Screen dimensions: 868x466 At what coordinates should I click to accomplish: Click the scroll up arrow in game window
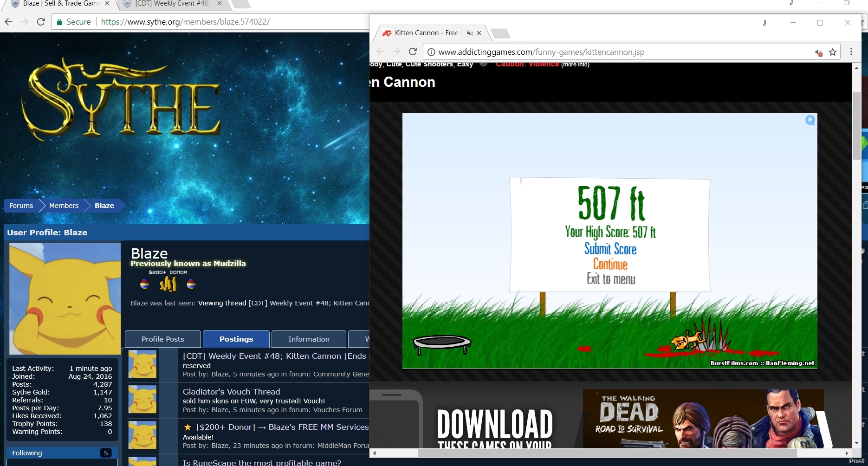856,68
